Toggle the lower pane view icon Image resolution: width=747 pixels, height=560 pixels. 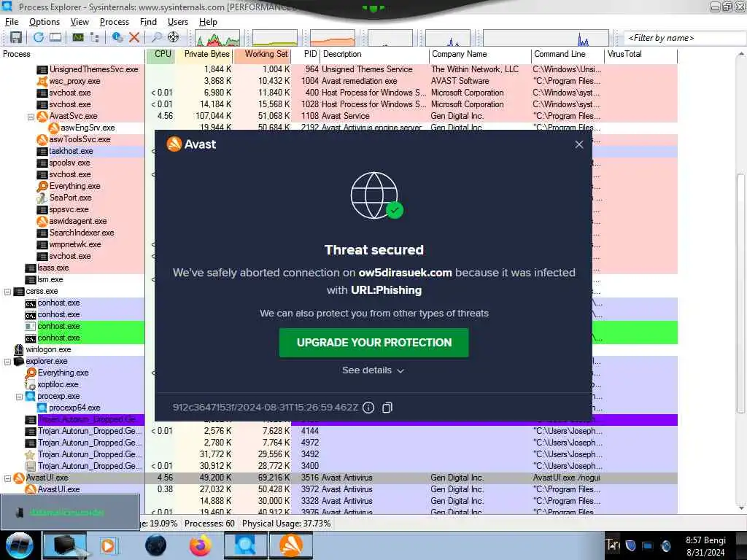(55, 37)
